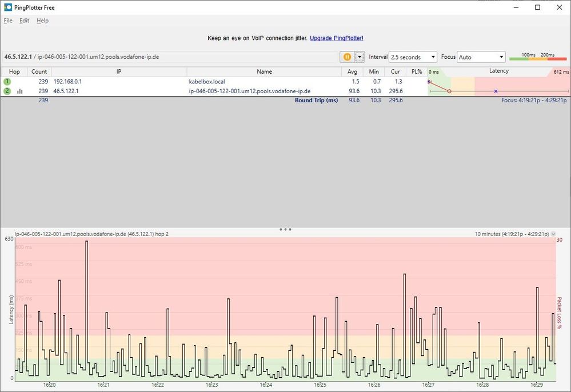
Task: Click the 612 ms latency scale maximum label
Action: tap(561, 72)
